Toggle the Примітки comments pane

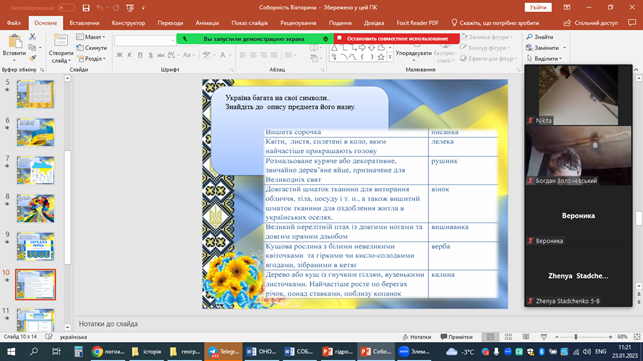pyautogui.click(x=456, y=337)
